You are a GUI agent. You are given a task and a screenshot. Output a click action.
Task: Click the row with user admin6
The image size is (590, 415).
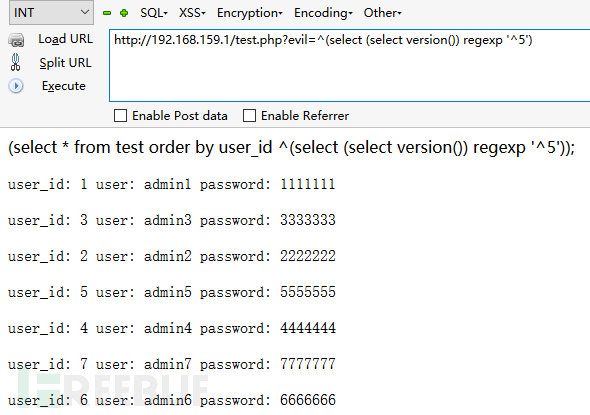coord(172,400)
